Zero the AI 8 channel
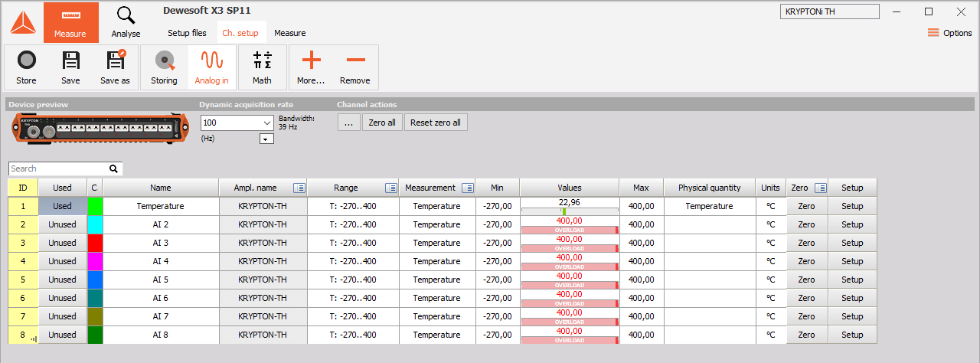 pyautogui.click(x=807, y=335)
